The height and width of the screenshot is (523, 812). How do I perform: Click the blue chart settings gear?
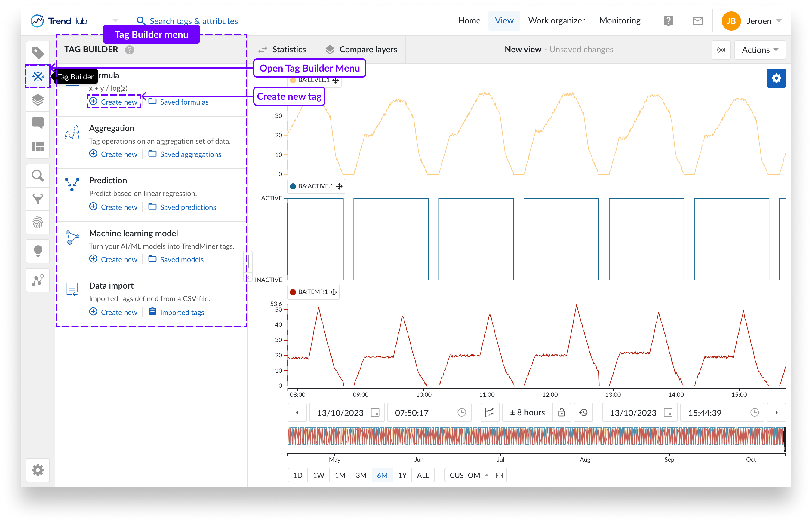(x=776, y=78)
